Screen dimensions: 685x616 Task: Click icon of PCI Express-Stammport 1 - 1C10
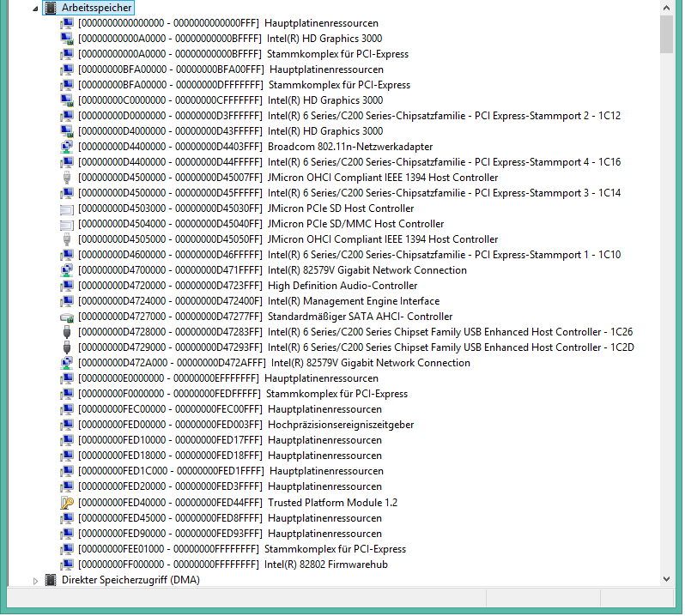[x=67, y=255]
